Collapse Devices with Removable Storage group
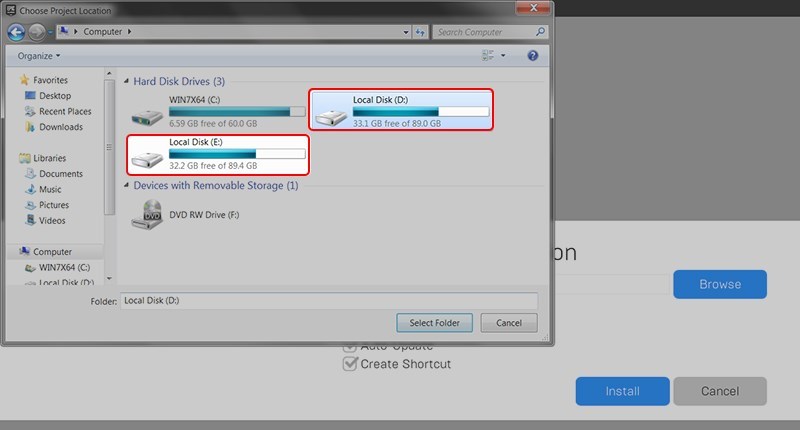Screen dimensions: 800x430 click(126, 185)
